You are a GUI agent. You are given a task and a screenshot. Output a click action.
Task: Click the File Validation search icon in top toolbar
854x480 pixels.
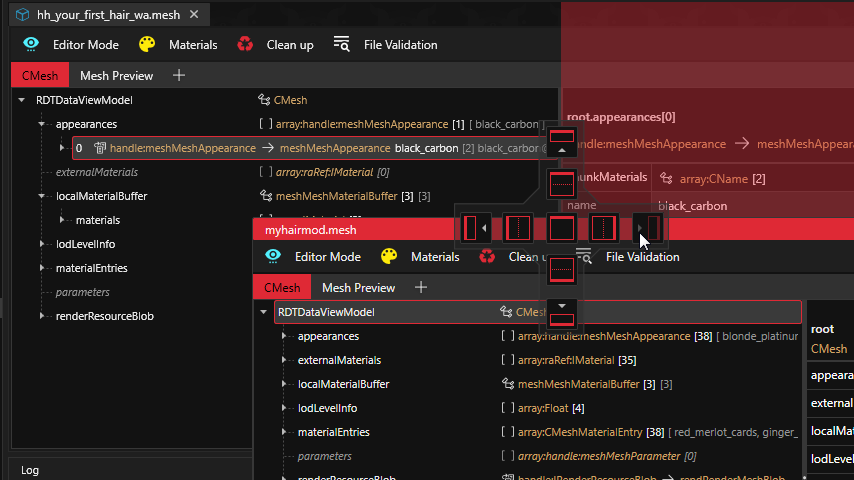[342, 45]
